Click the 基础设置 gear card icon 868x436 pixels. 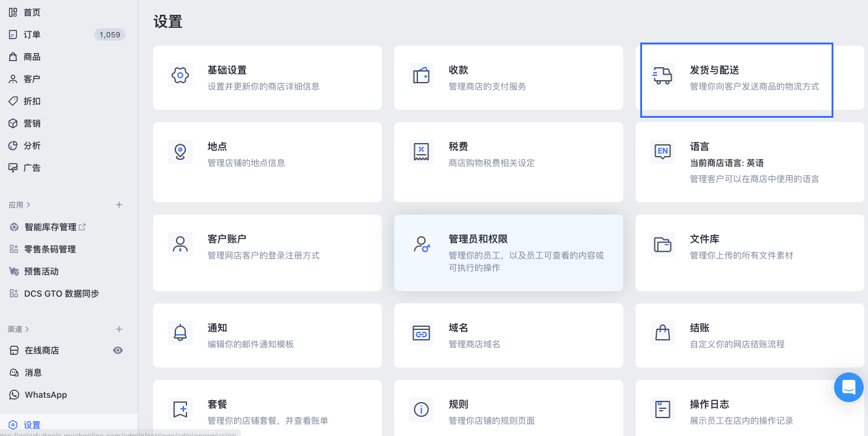pos(180,75)
